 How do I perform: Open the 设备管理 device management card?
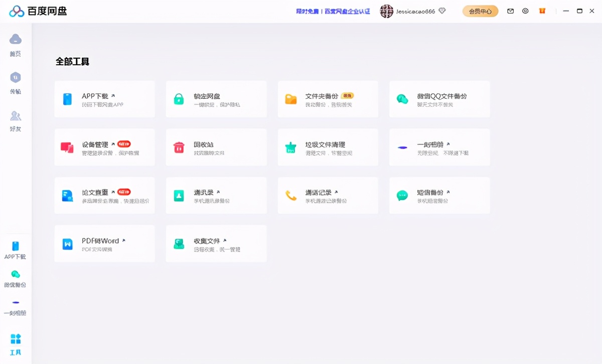pos(104,147)
